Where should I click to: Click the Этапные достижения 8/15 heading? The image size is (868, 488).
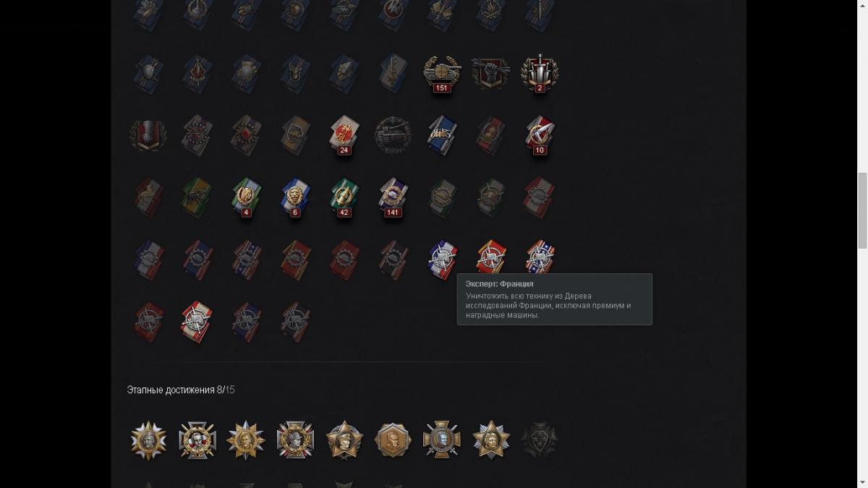[x=181, y=390]
